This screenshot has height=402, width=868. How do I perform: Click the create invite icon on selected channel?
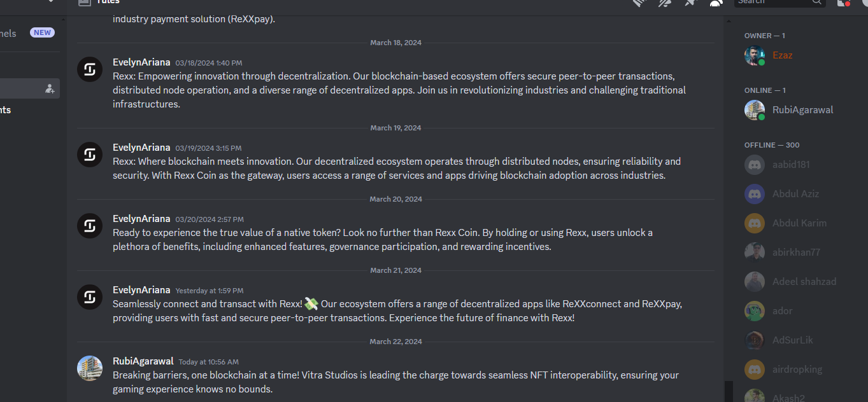click(x=50, y=88)
